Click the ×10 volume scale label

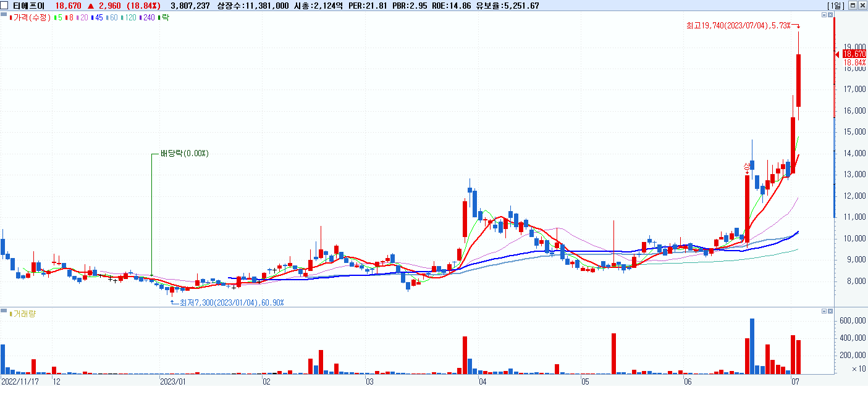pos(858,369)
